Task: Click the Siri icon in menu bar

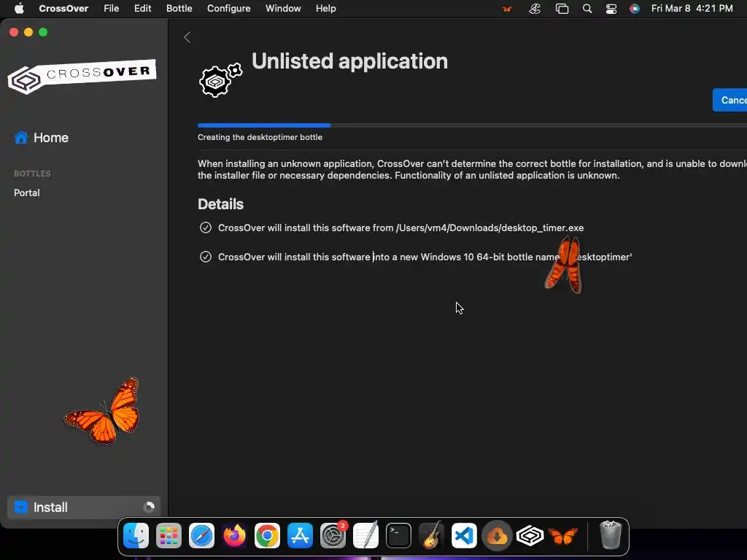Action: click(635, 9)
